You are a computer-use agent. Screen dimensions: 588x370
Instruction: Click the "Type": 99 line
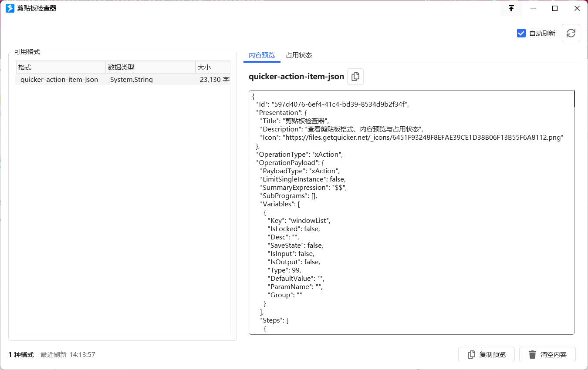[x=284, y=270]
